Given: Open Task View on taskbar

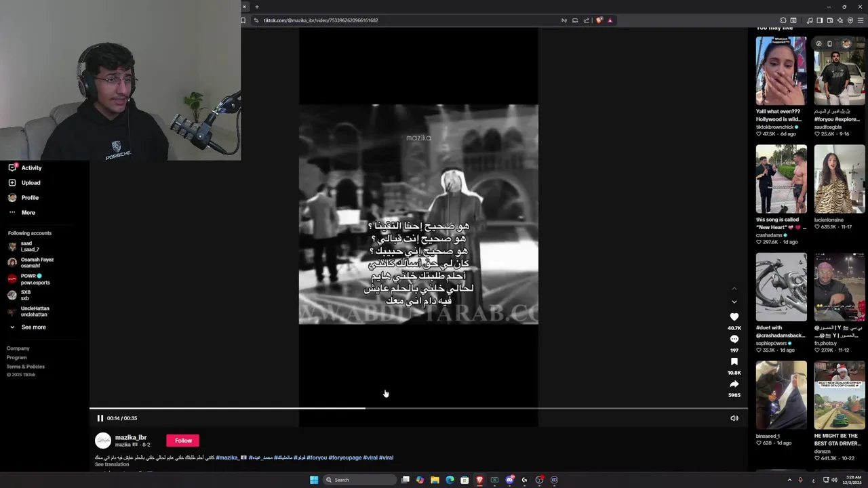Looking at the screenshot, I should click(x=406, y=480).
